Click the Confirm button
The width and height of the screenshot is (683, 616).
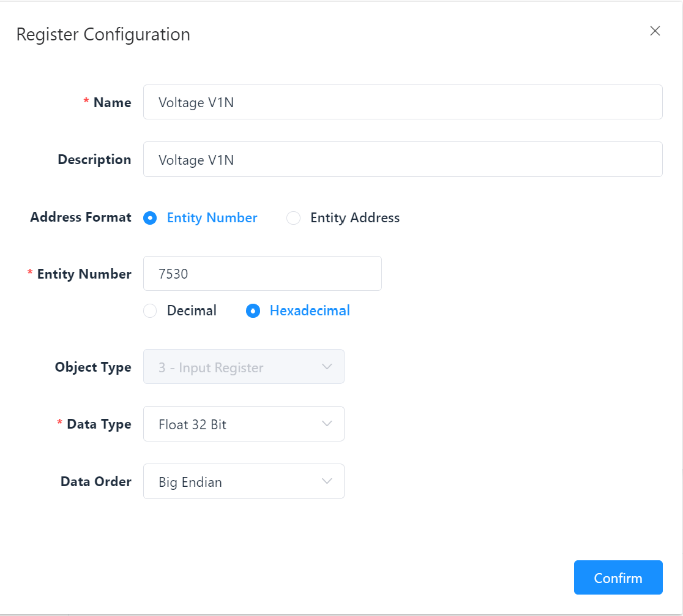coord(618,578)
